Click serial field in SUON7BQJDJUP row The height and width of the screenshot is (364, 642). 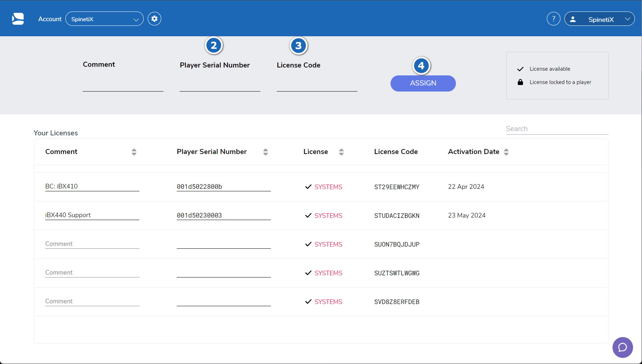(224, 244)
